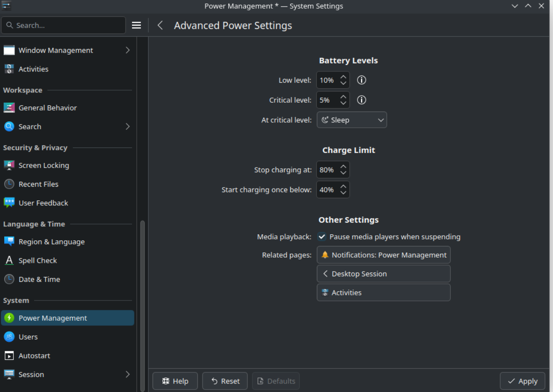The width and height of the screenshot is (553, 392).
Task: Open Date & Time settings
Action: coord(39,279)
